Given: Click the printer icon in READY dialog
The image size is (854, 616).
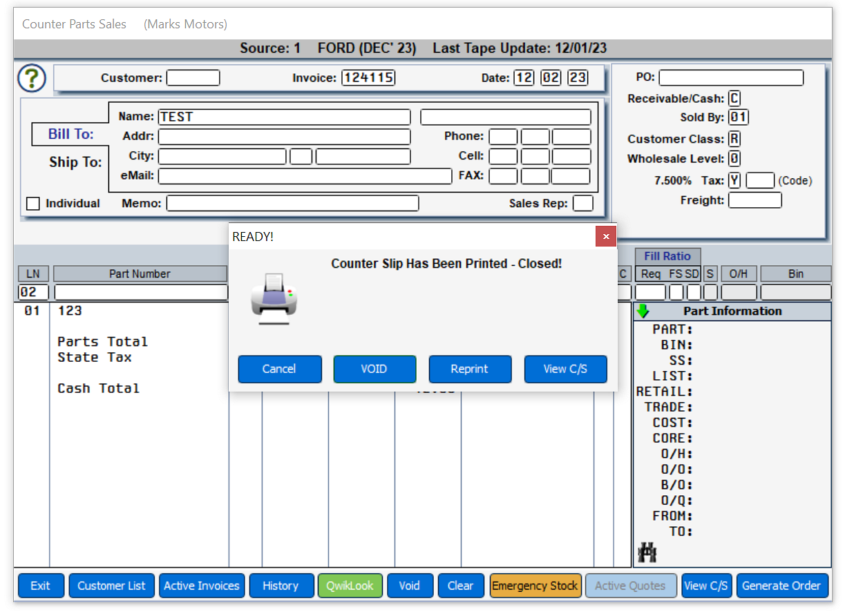Looking at the screenshot, I should click(x=274, y=300).
